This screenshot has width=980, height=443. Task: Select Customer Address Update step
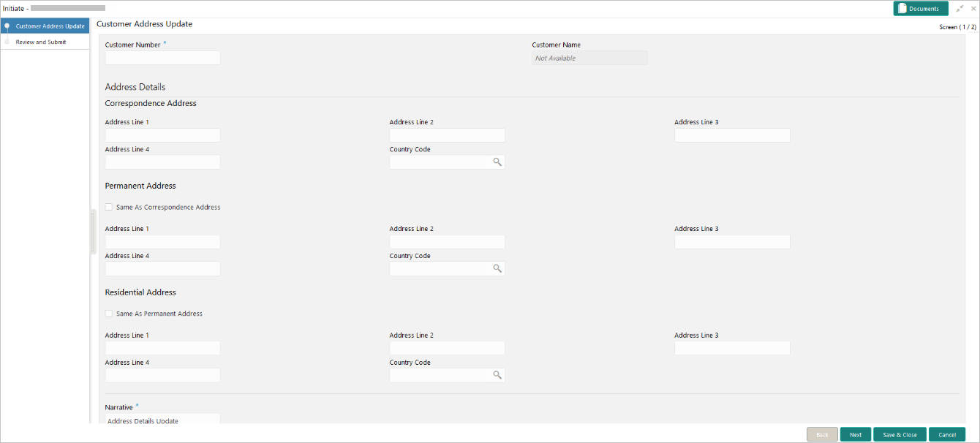50,26
